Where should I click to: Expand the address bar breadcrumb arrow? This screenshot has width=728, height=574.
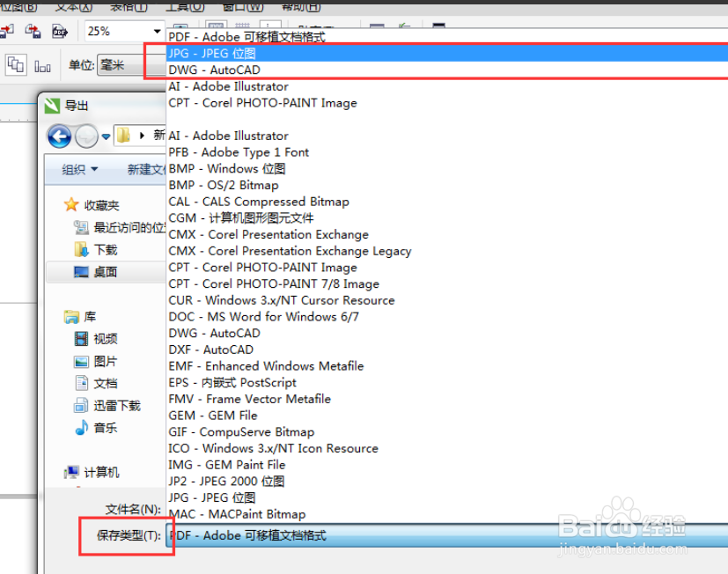click(x=142, y=136)
